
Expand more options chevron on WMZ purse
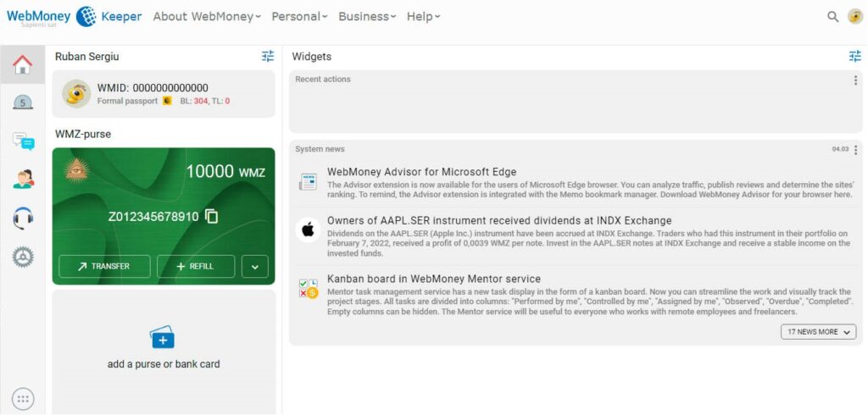(x=255, y=267)
